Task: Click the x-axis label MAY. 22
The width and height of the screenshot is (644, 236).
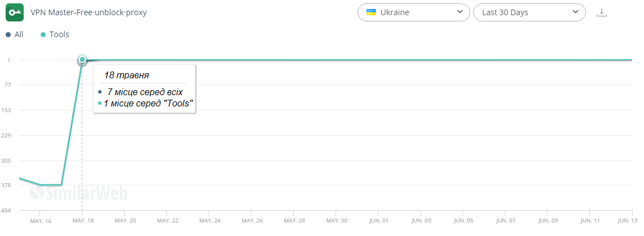Action: click(x=167, y=221)
